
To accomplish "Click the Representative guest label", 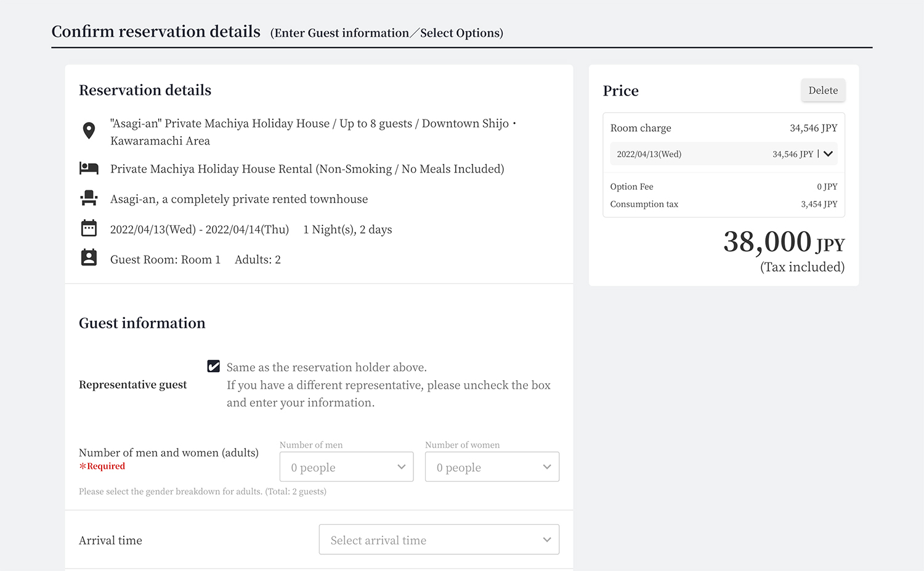I will [x=132, y=384].
